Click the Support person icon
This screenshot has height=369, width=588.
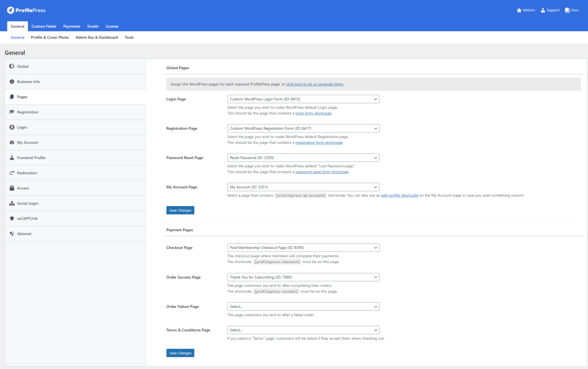click(543, 10)
